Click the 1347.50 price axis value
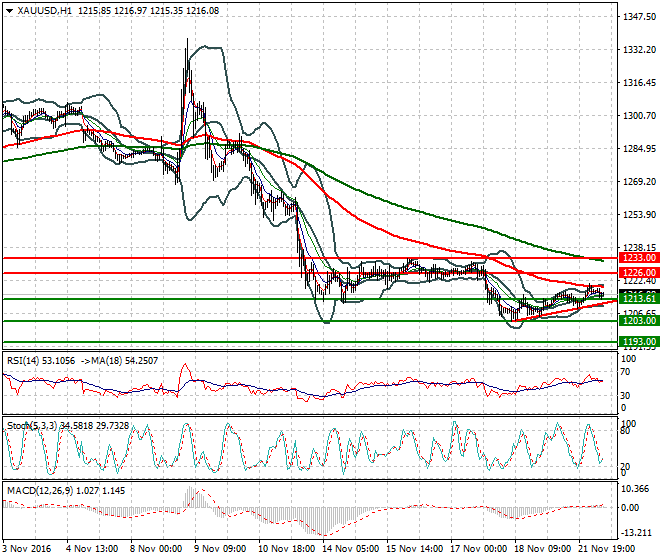The width and height of the screenshot is (660, 560). pos(639,16)
